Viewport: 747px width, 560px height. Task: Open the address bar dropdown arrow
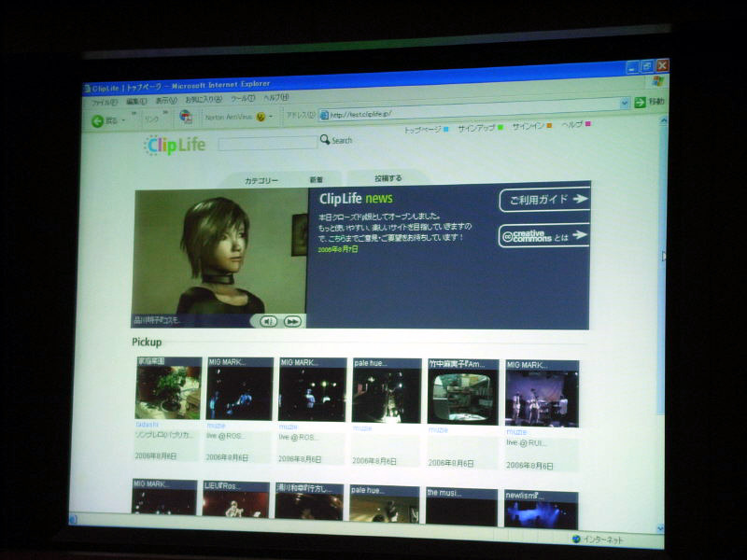click(625, 104)
